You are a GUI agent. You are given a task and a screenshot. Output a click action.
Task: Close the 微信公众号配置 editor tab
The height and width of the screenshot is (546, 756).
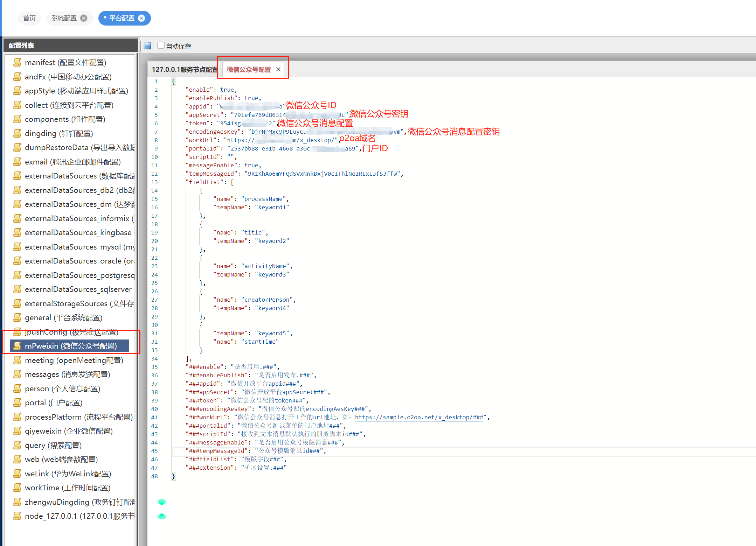pos(278,69)
